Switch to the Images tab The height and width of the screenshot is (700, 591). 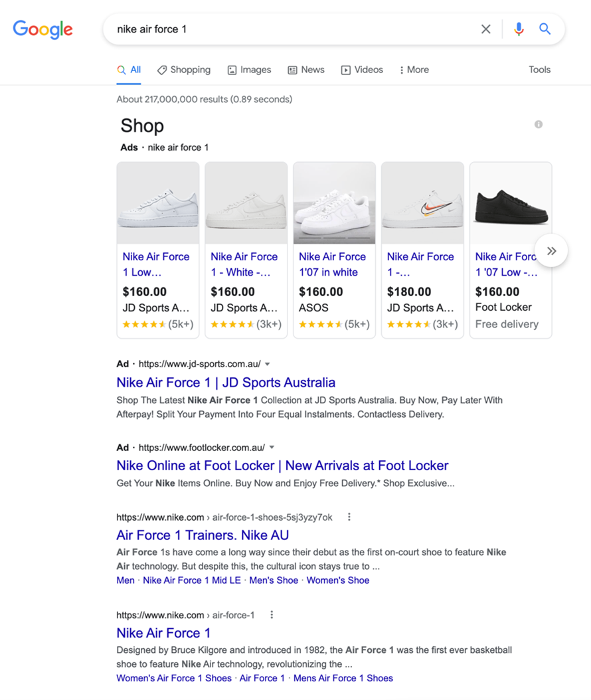point(250,70)
